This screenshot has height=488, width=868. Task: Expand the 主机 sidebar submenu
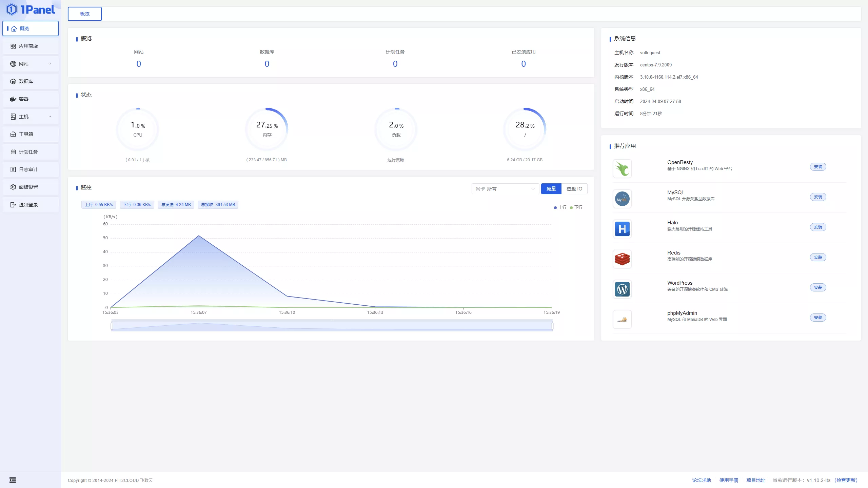tap(30, 117)
